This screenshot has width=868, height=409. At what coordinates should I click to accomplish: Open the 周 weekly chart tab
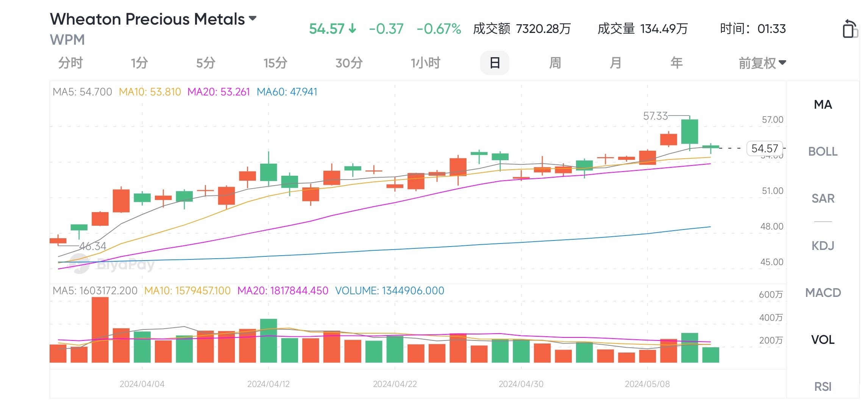[555, 63]
